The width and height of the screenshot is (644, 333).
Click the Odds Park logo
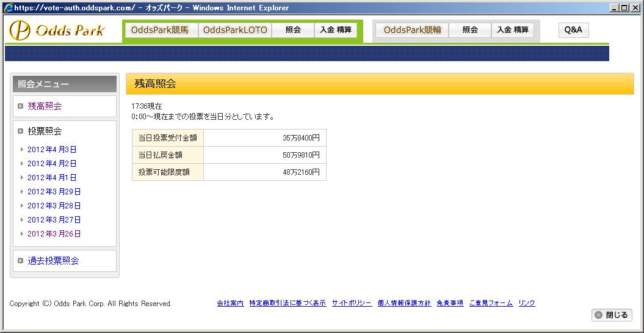tap(57, 31)
